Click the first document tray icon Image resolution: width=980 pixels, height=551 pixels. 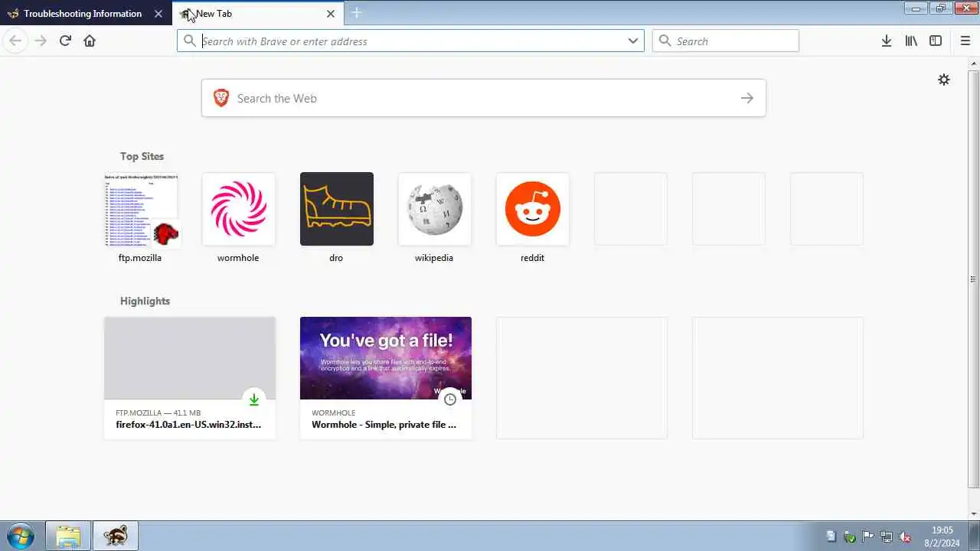coord(831,536)
